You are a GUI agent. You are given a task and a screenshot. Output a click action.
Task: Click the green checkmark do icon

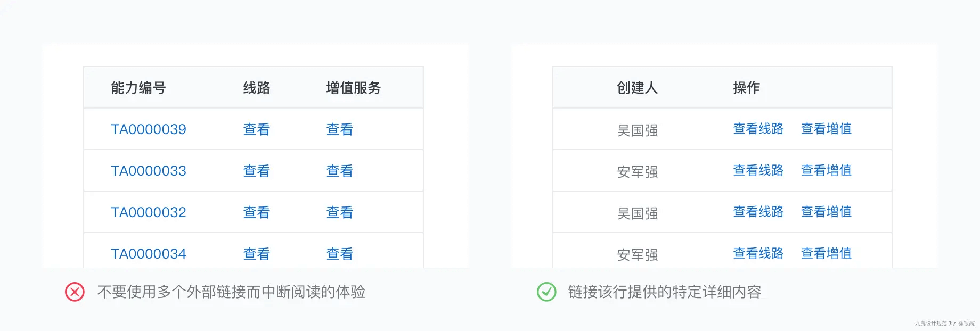tap(546, 292)
